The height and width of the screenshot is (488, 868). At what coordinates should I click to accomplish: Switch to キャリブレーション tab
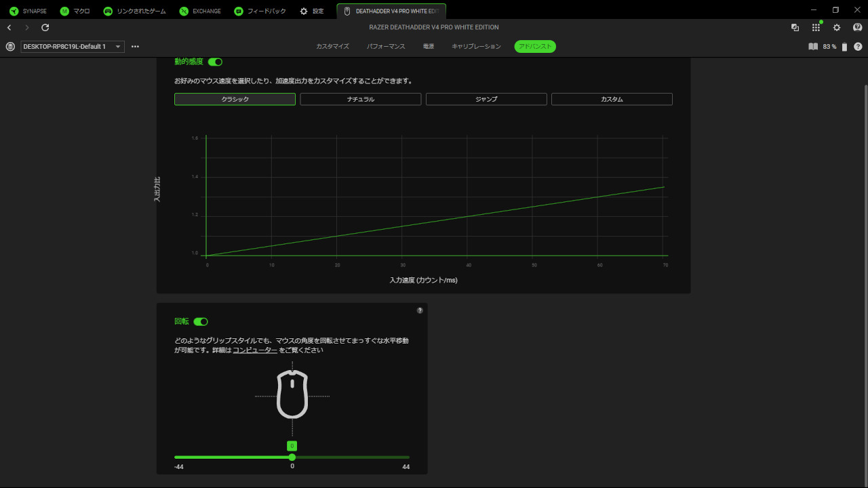[476, 47]
